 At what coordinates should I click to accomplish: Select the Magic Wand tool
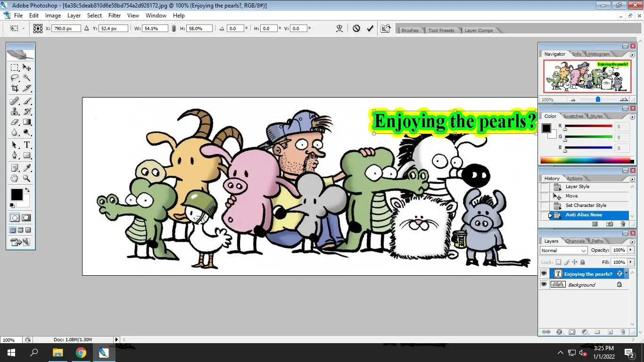click(x=27, y=78)
